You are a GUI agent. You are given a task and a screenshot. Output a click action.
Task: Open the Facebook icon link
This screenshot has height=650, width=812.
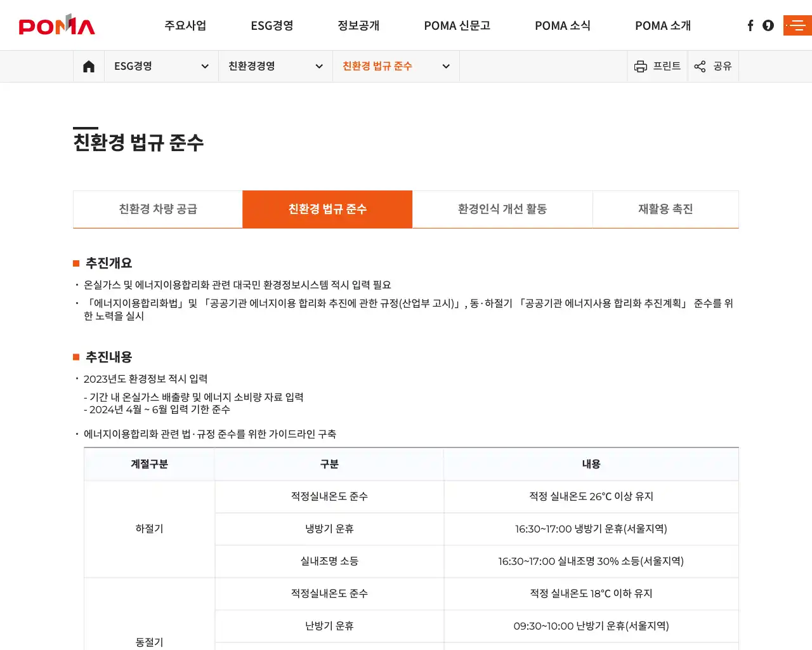(x=750, y=25)
